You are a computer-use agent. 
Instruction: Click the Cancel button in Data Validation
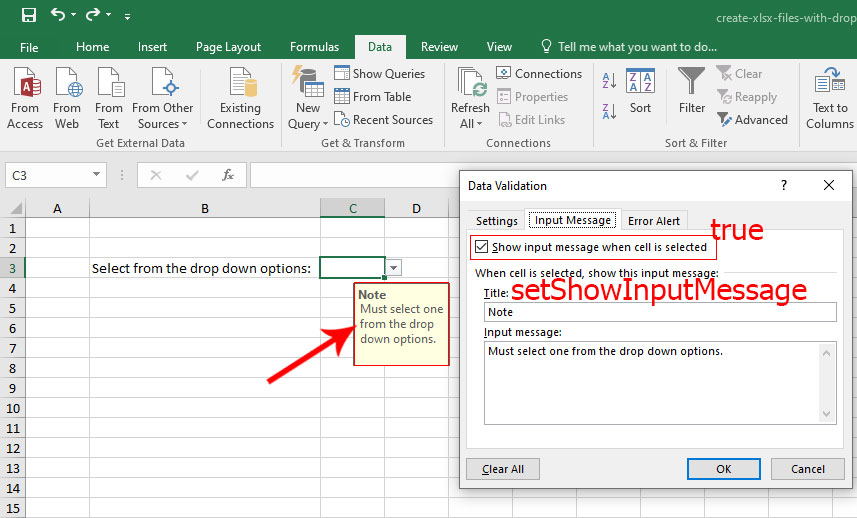coord(808,469)
